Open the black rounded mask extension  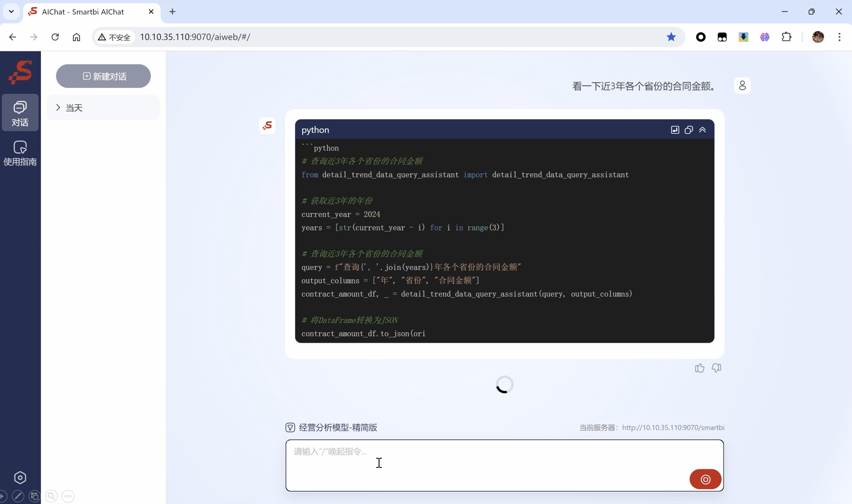pyautogui.click(x=722, y=37)
